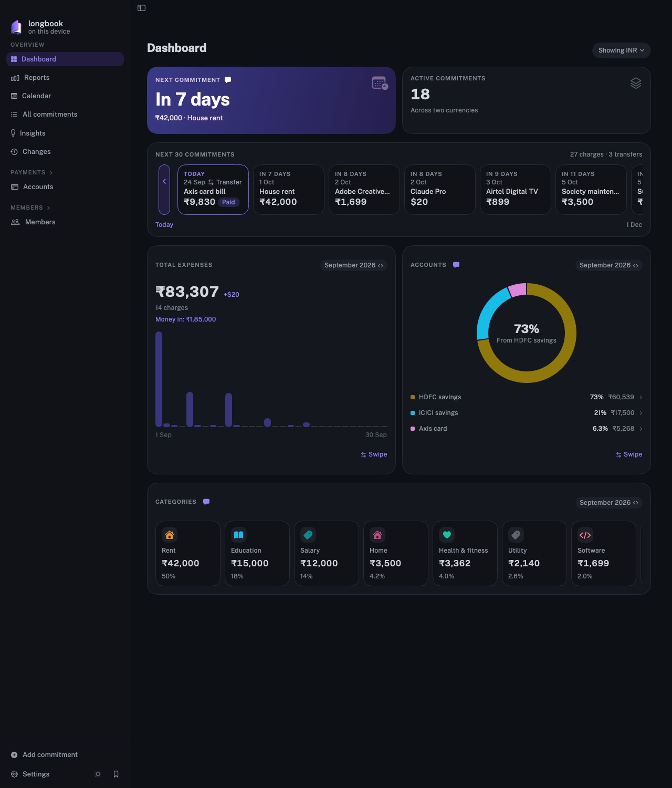
Task: Toggle the sidebar panel icon
Action: click(x=141, y=8)
